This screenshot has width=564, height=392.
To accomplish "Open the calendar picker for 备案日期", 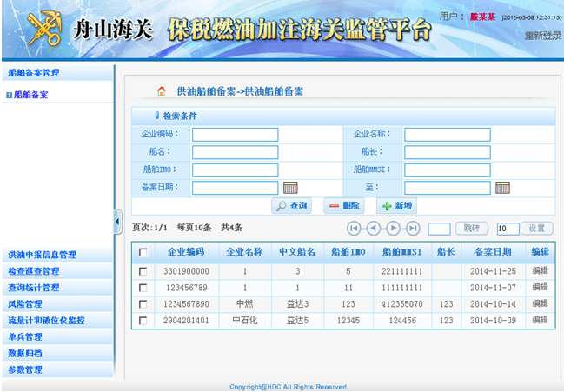I will (290, 187).
